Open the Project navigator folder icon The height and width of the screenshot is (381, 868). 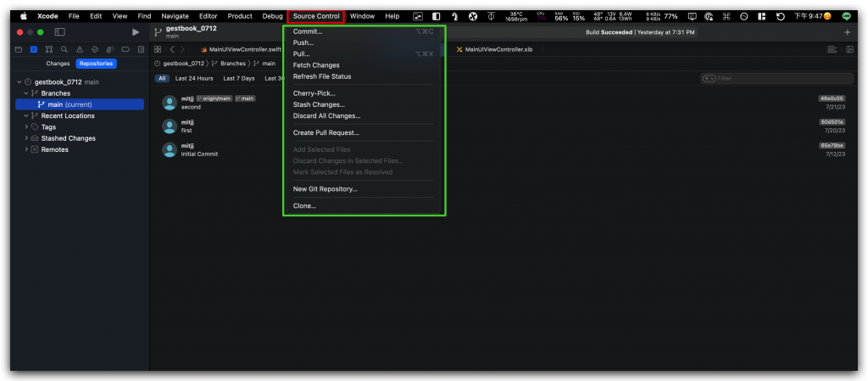coord(19,49)
